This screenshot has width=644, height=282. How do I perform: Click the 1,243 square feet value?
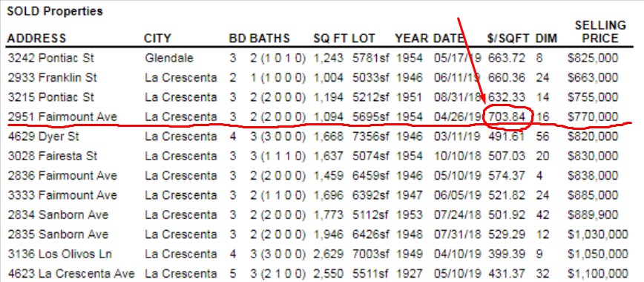click(x=329, y=58)
